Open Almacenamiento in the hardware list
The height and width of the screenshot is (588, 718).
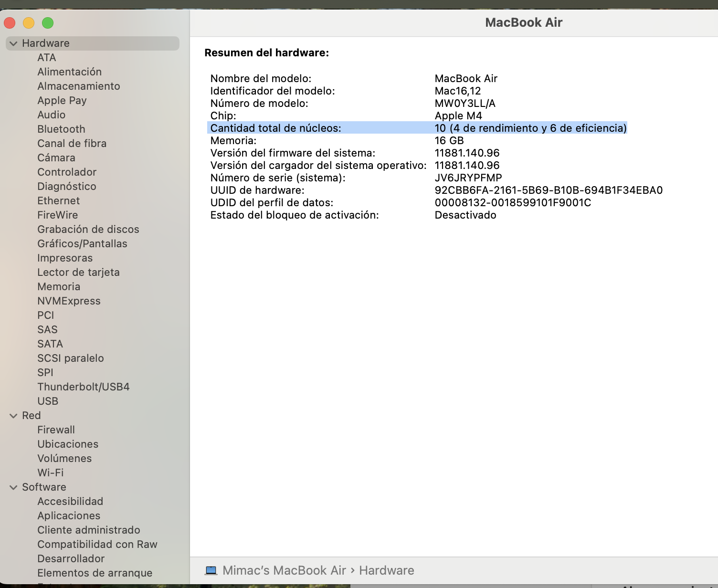pos(78,86)
